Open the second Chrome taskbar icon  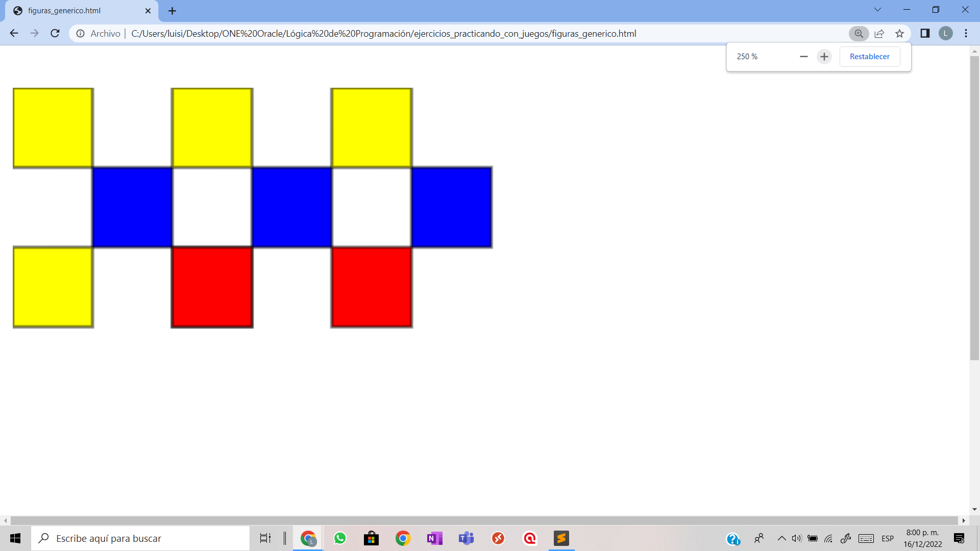tap(403, 538)
